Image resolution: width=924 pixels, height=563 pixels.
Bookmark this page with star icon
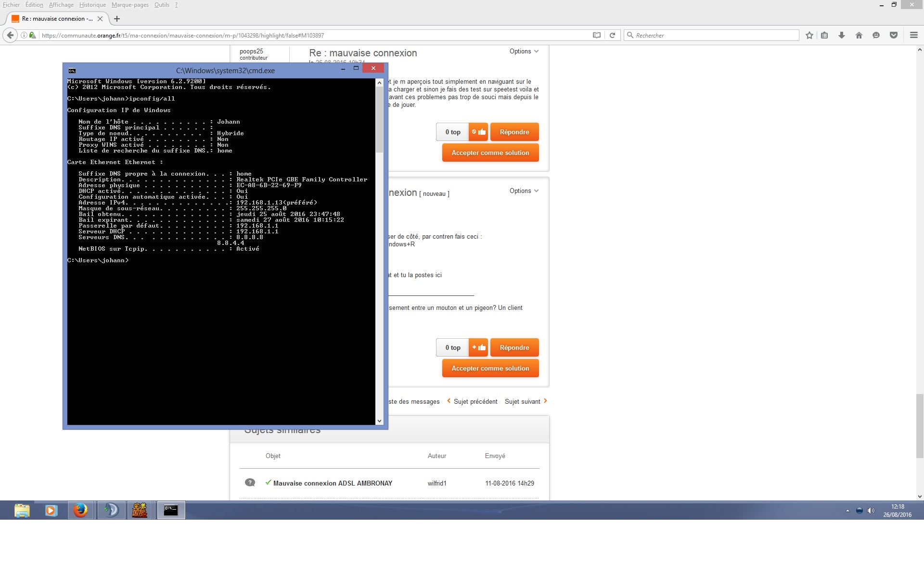pos(809,35)
